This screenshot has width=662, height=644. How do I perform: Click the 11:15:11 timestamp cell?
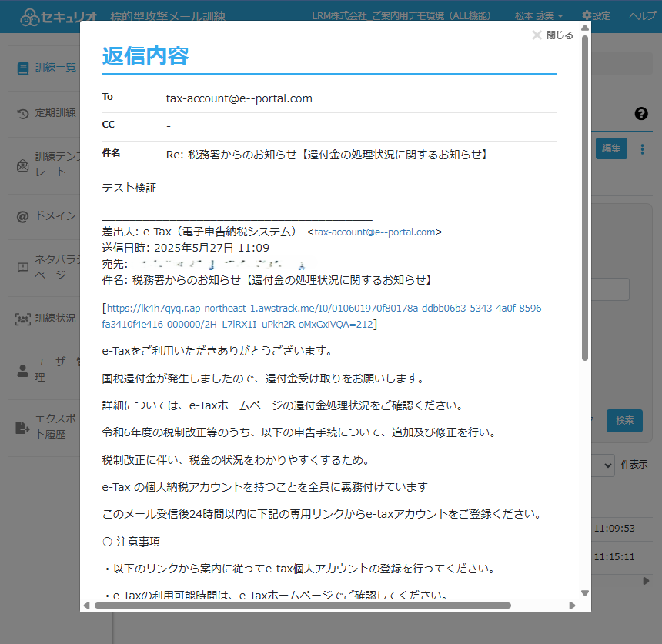[614, 557]
